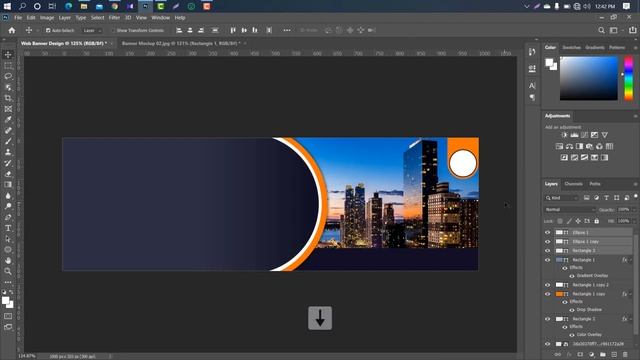The height and width of the screenshot is (360, 640).
Task: Select the Hand tool
Action: [8, 260]
